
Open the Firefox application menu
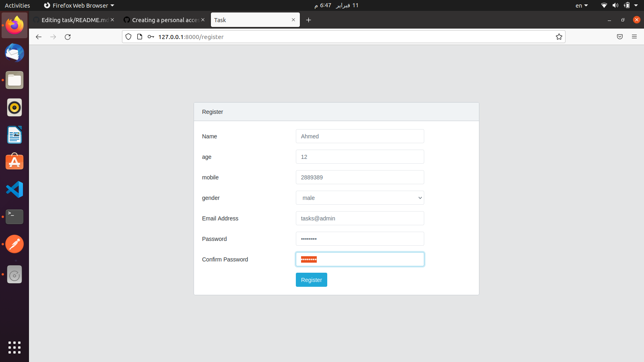634,37
